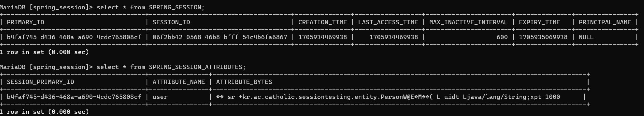Click the select from SPRING_SESSION_ATTRIBUTES command
Viewport: 644px width, 116px height.
pos(171,67)
